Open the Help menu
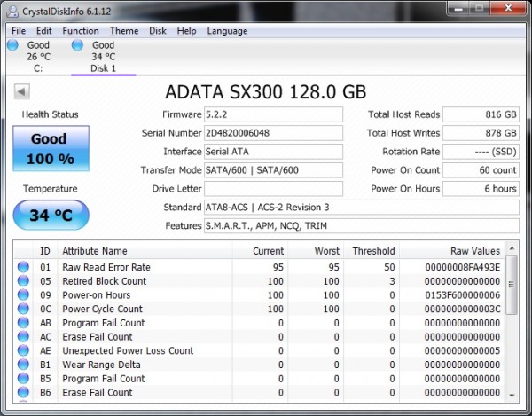The width and height of the screenshot is (532, 416). click(186, 31)
